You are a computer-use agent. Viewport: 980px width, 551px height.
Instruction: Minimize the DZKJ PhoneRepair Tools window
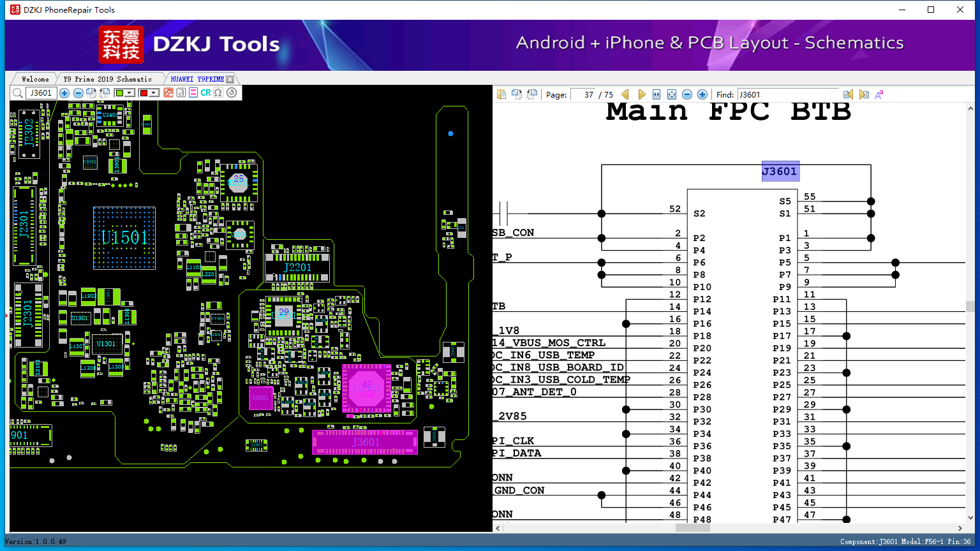pyautogui.click(x=902, y=10)
